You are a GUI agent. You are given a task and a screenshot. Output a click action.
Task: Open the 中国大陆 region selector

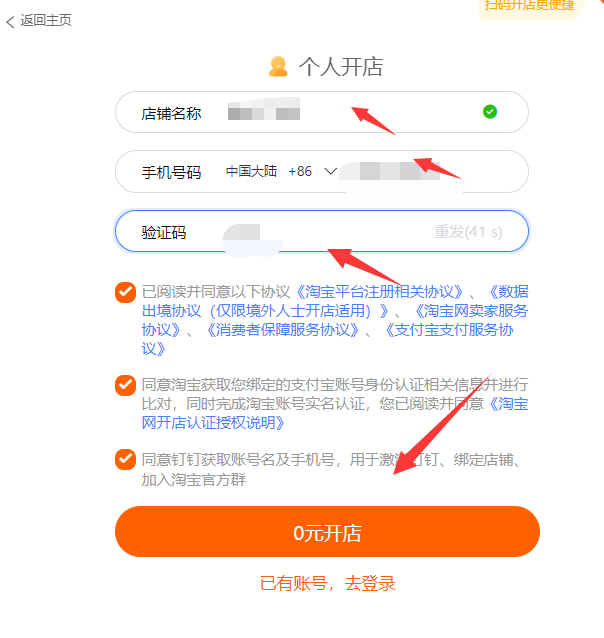(x=251, y=171)
